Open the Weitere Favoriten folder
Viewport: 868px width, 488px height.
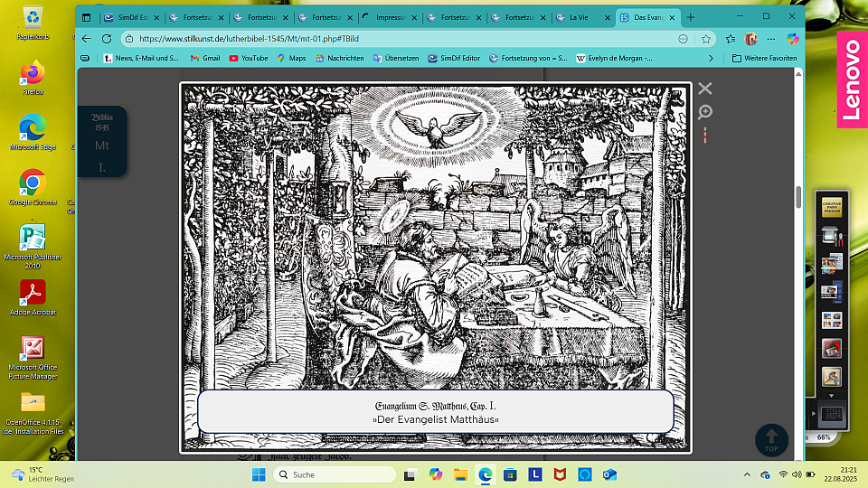[x=765, y=58]
